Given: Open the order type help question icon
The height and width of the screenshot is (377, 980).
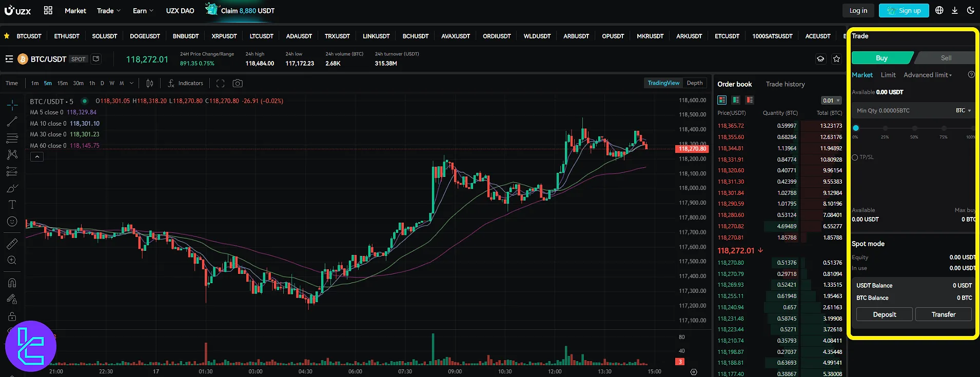Looking at the screenshot, I should (971, 74).
